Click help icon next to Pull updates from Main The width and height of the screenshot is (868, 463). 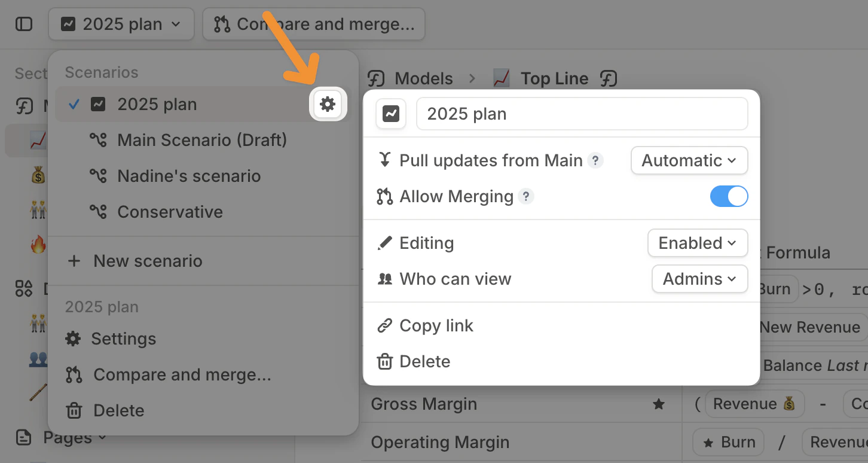point(595,160)
